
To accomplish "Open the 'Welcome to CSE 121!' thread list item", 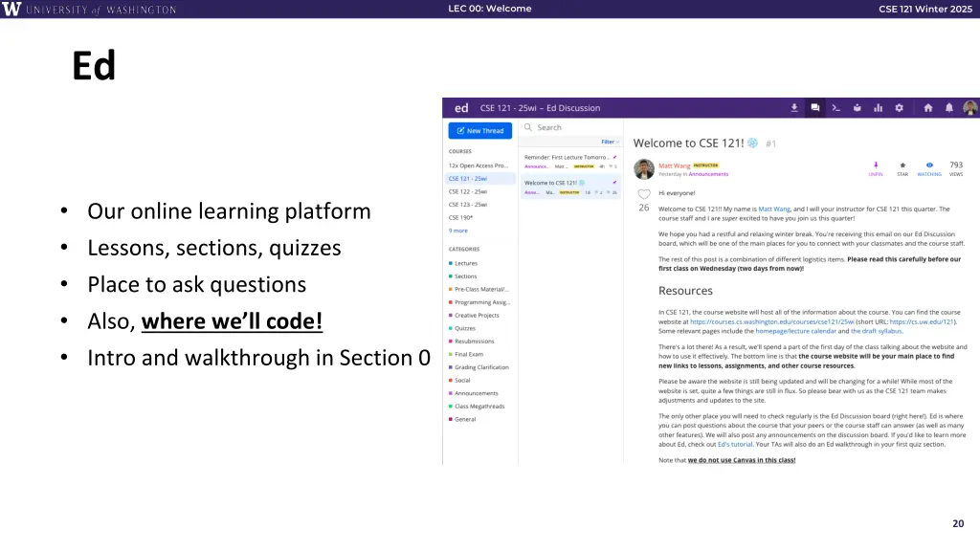I will [570, 187].
